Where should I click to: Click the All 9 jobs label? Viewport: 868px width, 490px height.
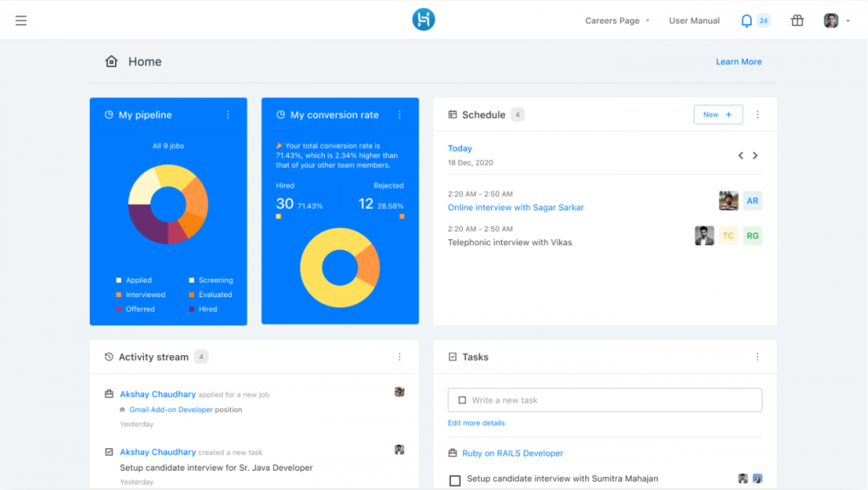(x=168, y=146)
